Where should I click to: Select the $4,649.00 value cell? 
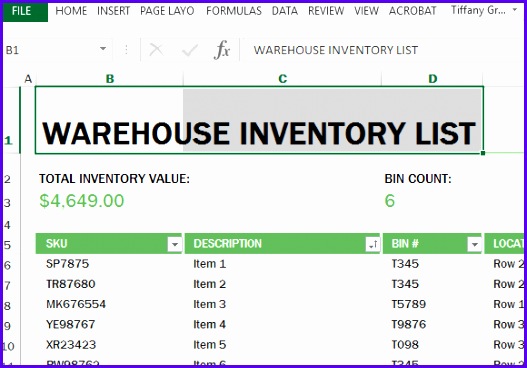tap(82, 201)
